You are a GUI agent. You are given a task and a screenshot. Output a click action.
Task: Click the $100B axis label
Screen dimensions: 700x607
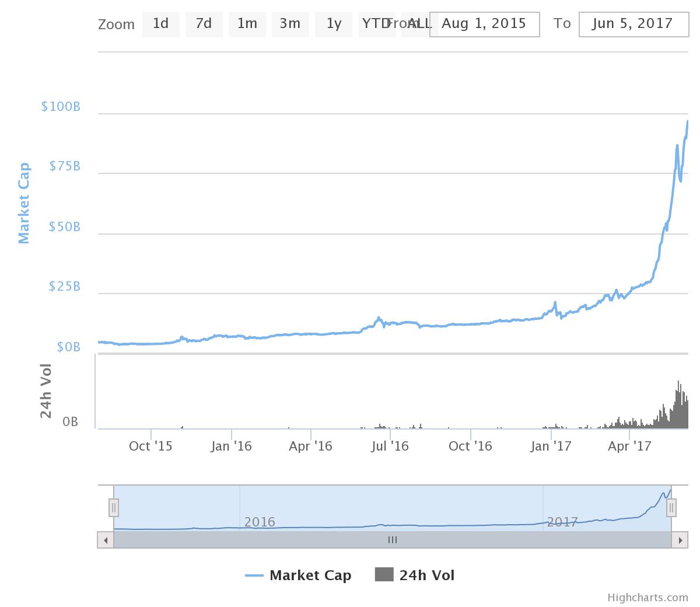tap(61, 107)
